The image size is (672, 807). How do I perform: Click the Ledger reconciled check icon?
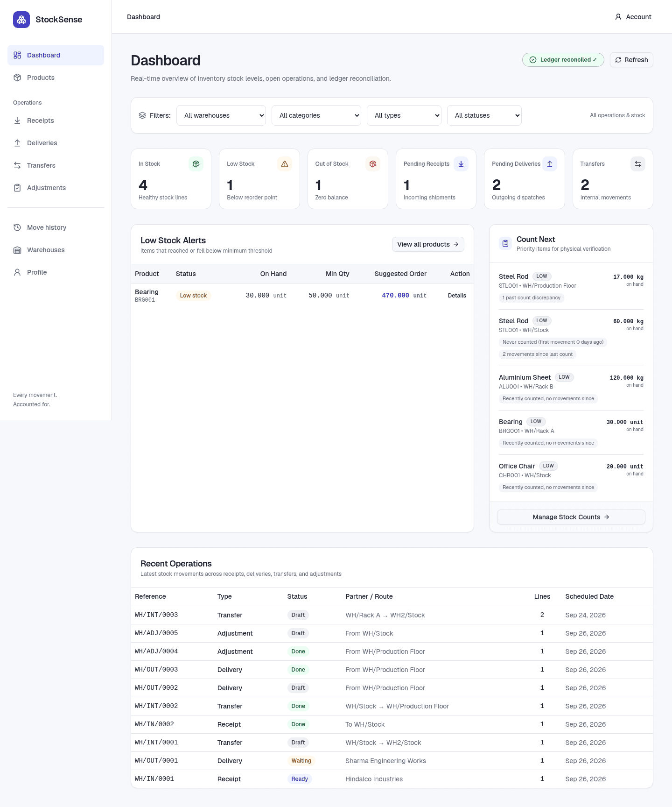(x=533, y=60)
